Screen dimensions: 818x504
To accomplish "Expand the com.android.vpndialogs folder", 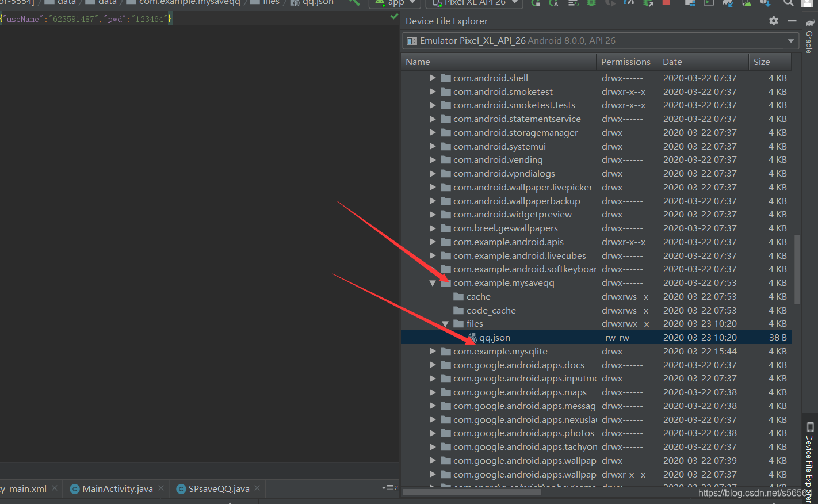I will [433, 174].
